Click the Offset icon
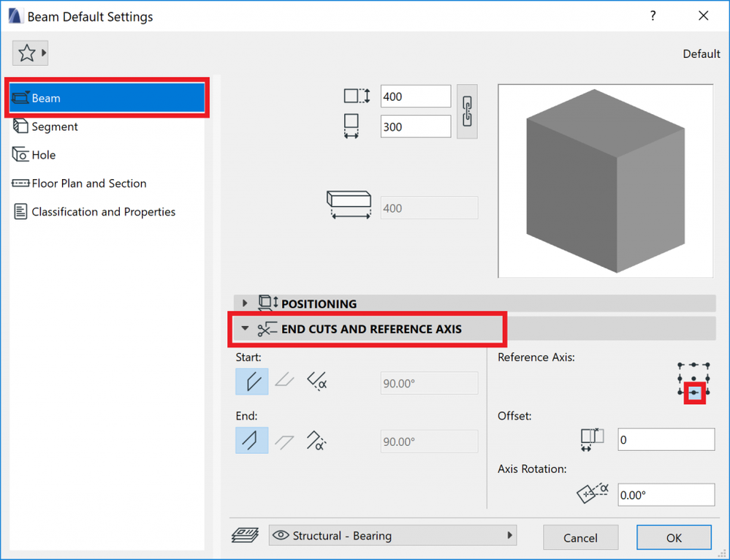The height and width of the screenshot is (560, 730). tap(592, 439)
